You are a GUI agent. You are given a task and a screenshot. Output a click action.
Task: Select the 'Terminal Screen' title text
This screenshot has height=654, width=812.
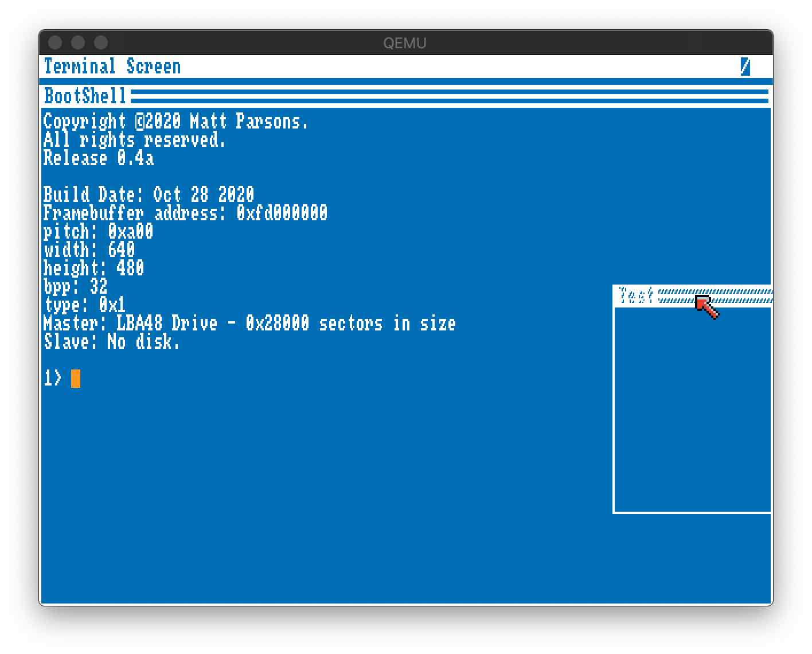click(x=112, y=67)
